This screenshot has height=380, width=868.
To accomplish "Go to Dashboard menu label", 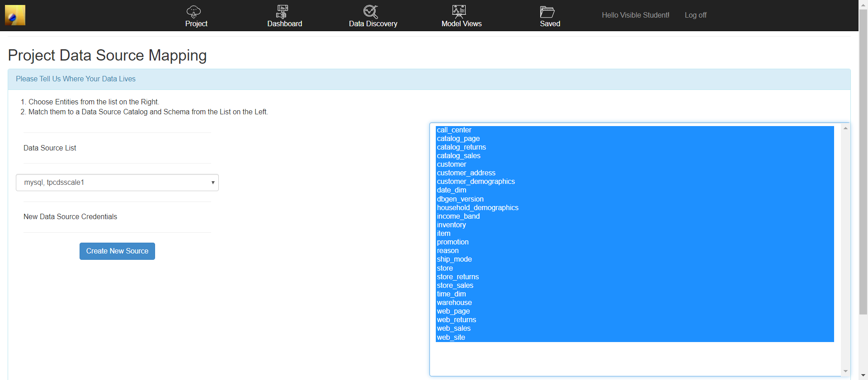I will (284, 23).
